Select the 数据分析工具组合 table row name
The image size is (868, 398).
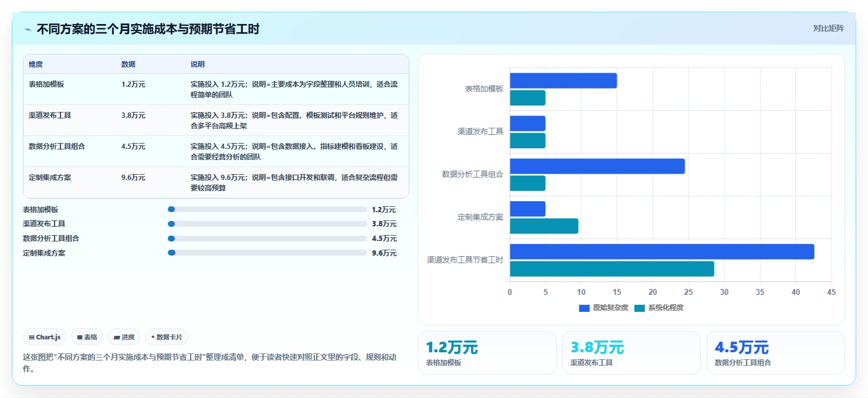pyautogui.click(x=57, y=147)
